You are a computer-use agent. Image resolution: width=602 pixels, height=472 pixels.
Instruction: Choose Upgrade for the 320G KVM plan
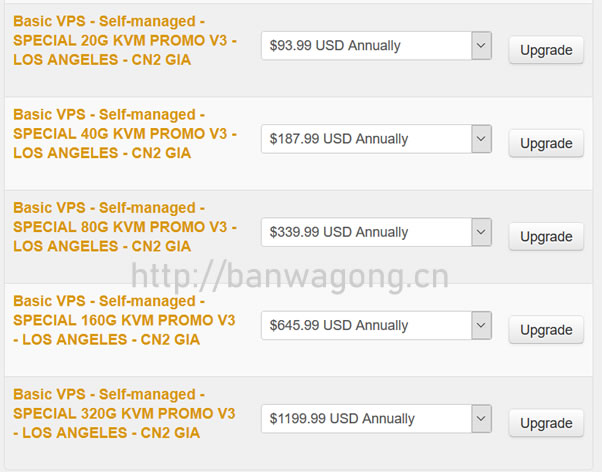[546, 423]
